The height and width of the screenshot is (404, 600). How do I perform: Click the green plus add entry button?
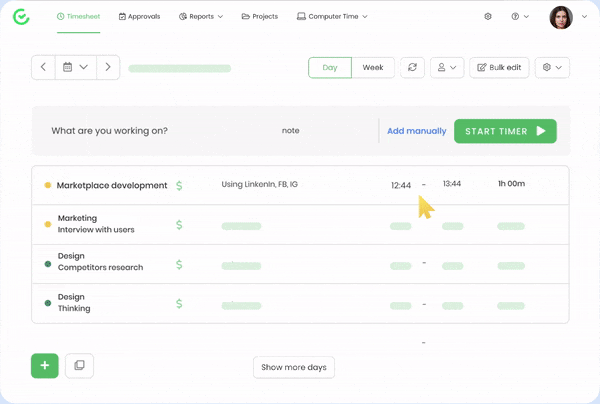point(45,366)
